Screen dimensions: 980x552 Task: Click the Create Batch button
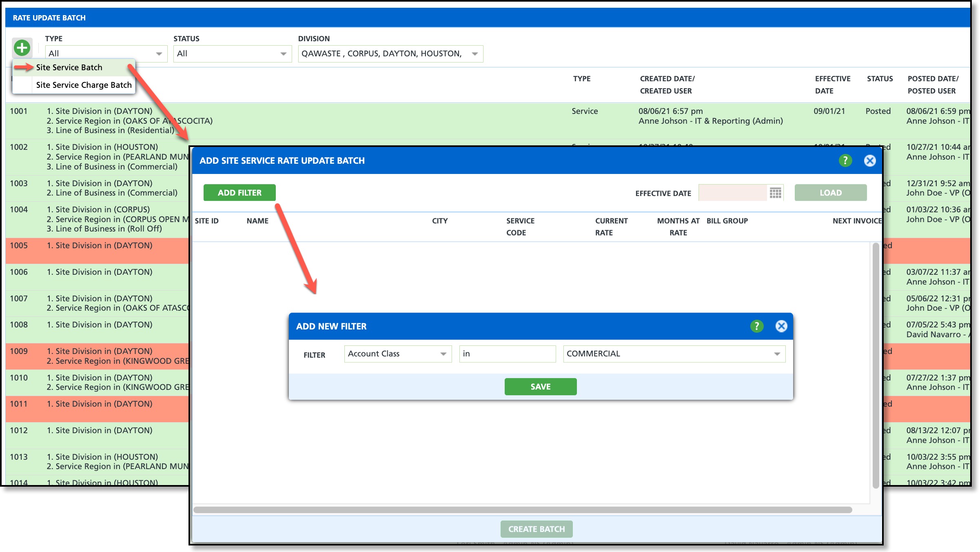[536, 529]
